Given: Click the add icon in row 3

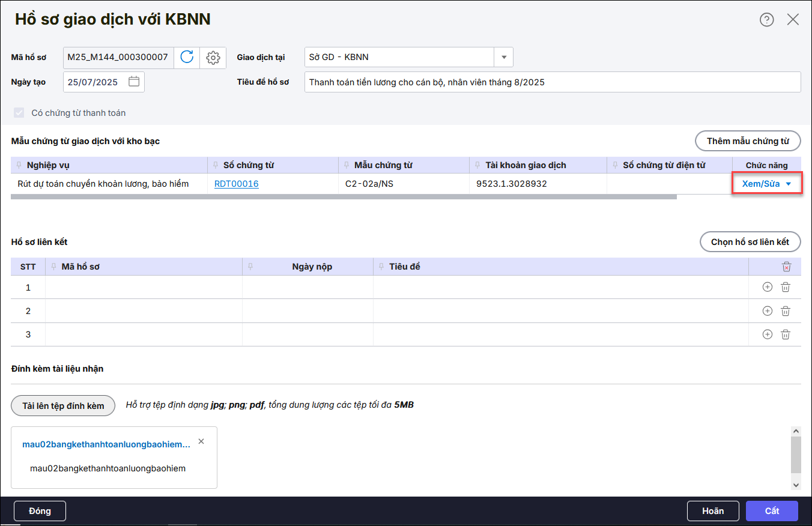Looking at the screenshot, I should 767,334.
